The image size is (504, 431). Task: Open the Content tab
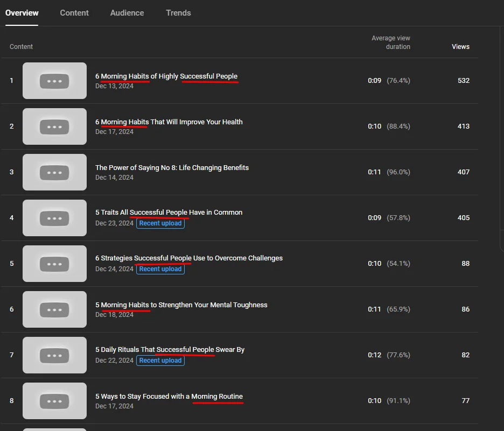pyautogui.click(x=74, y=13)
